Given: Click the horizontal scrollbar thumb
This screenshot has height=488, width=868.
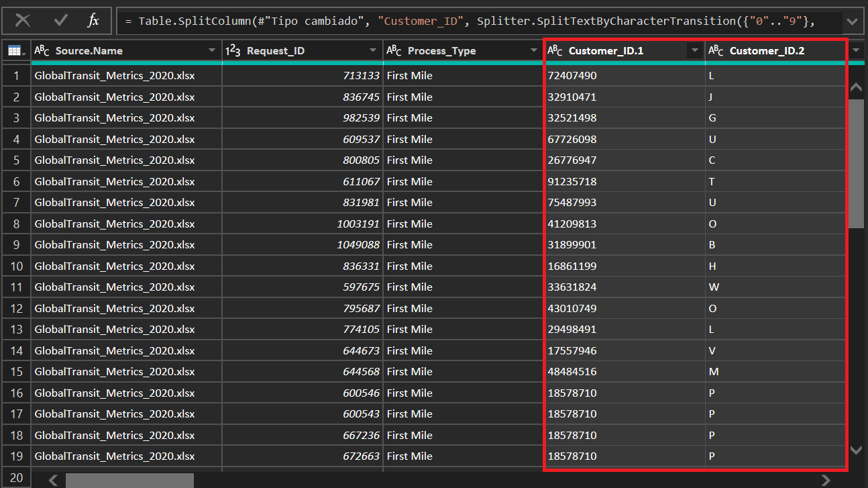Looking at the screenshot, I should pos(129,480).
